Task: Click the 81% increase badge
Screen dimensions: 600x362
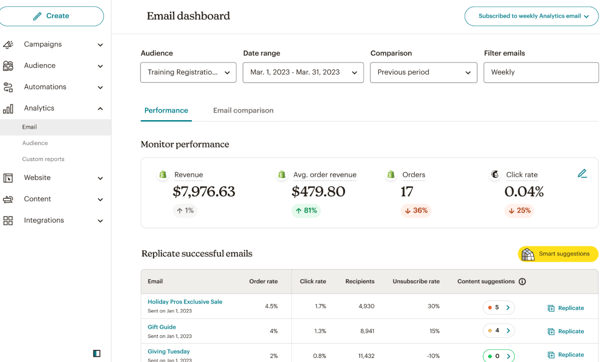Action: [306, 210]
